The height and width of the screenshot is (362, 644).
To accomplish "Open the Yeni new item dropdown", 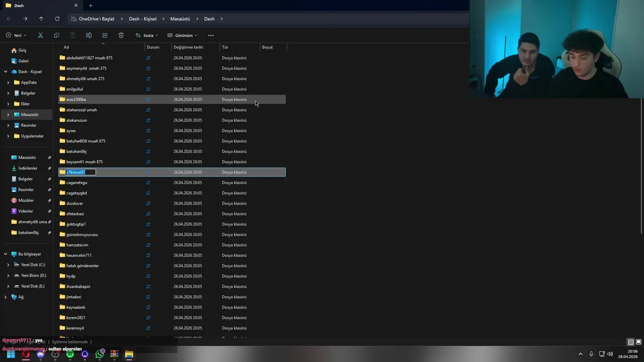I will click(x=16, y=35).
